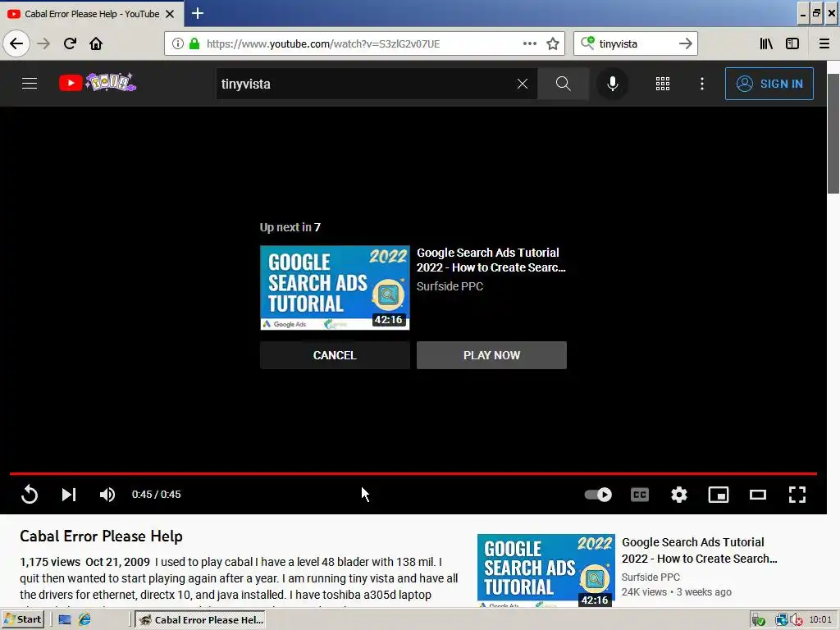
Task: Cancel the autoplay countdown
Action: 335,355
